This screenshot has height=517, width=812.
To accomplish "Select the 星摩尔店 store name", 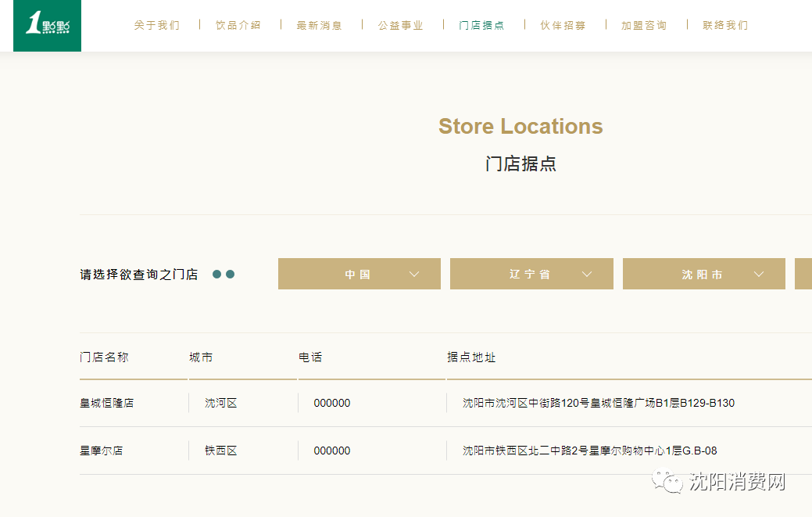I will (102, 451).
